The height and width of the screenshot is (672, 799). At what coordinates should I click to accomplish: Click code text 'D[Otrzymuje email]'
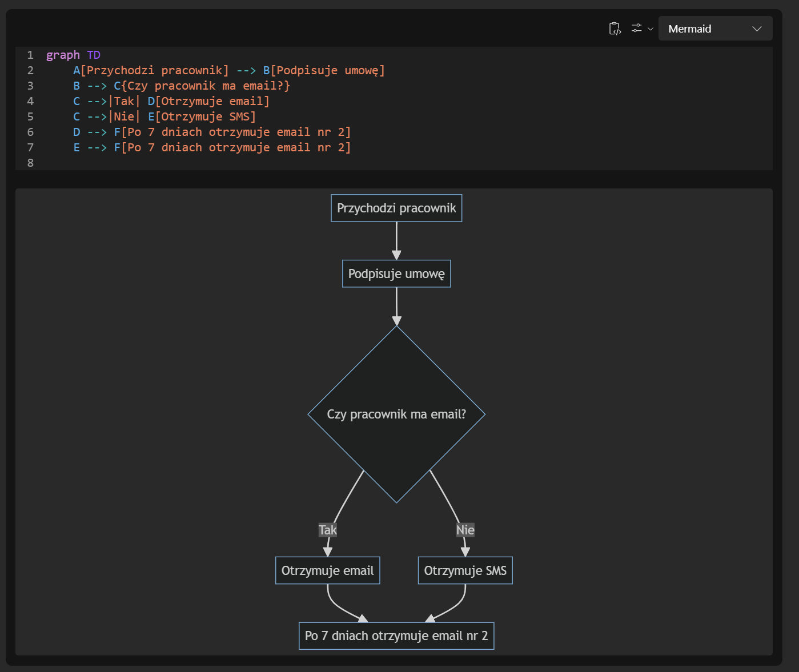[x=208, y=101]
